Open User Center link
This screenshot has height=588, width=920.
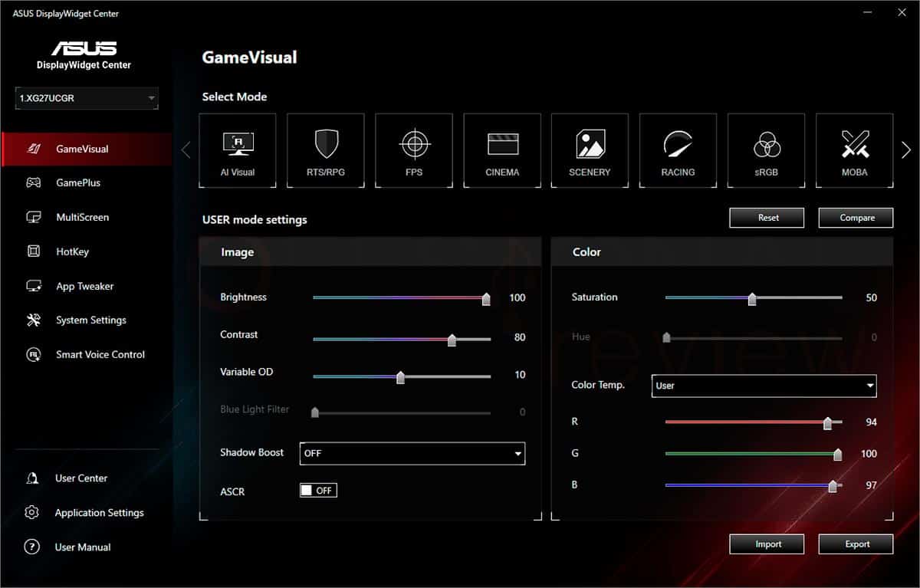click(x=81, y=478)
